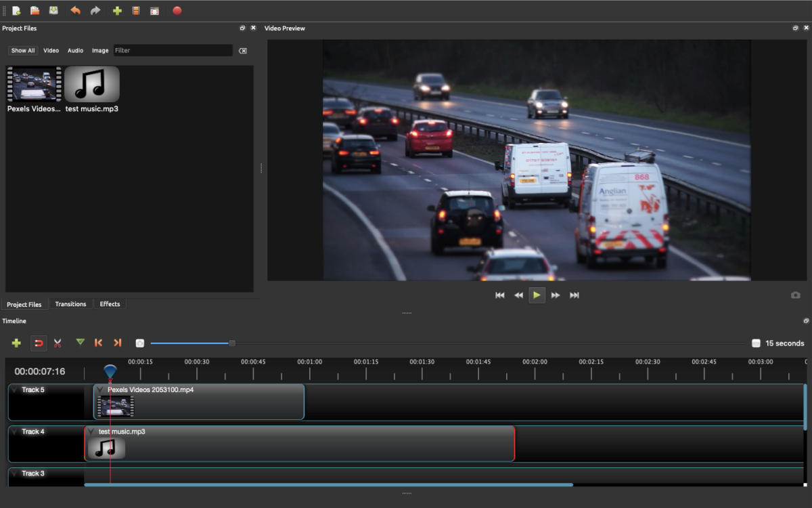Add a marker with the green arrow
The height and width of the screenshot is (508, 812).
(81, 343)
